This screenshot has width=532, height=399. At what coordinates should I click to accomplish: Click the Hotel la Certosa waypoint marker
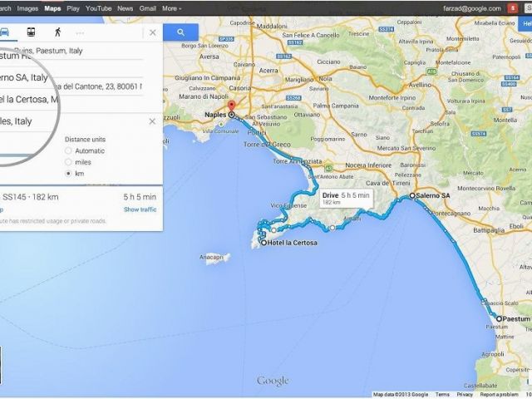pyautogui.click(x=264, y=243)
